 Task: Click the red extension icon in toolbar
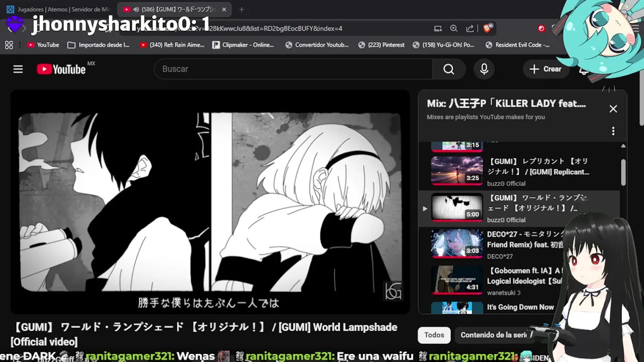pos(541,29)
